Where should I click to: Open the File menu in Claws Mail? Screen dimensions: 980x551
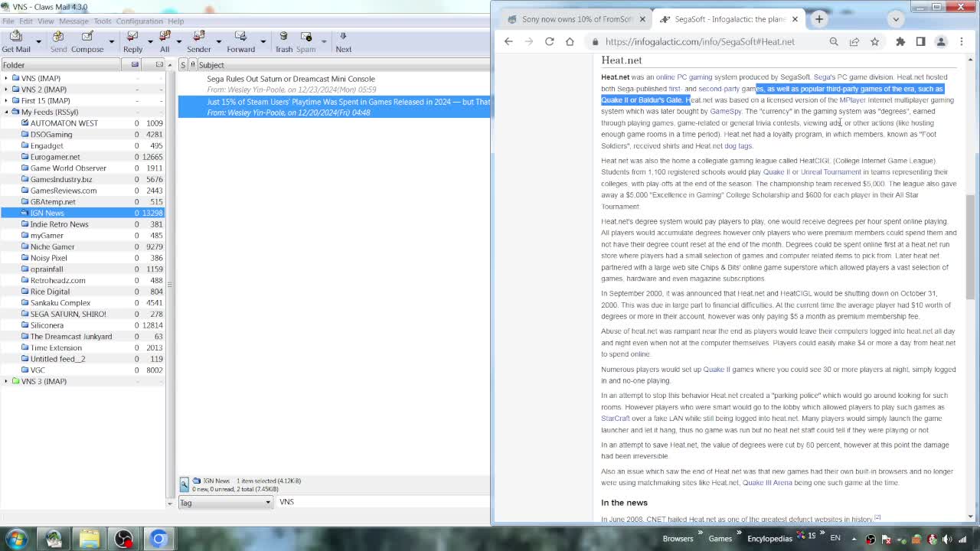[8, 21]
